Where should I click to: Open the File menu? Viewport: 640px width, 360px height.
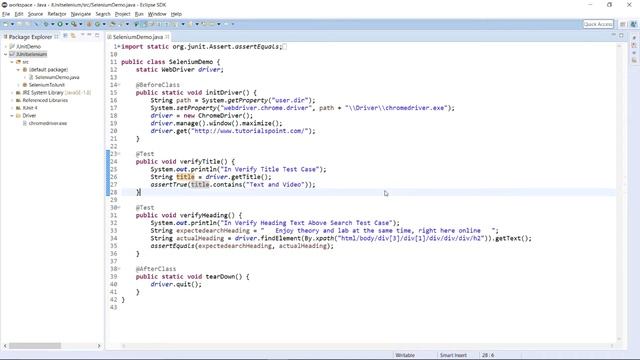tap(6, 14)
